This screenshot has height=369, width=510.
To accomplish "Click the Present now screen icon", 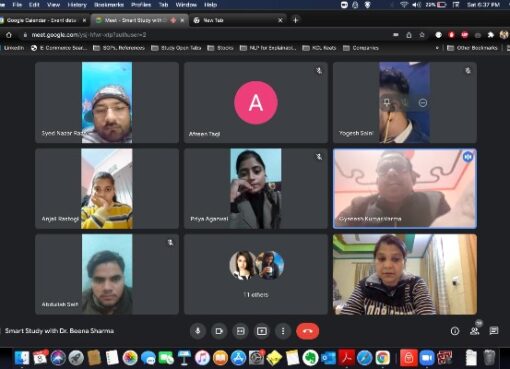I will [262, 331].
